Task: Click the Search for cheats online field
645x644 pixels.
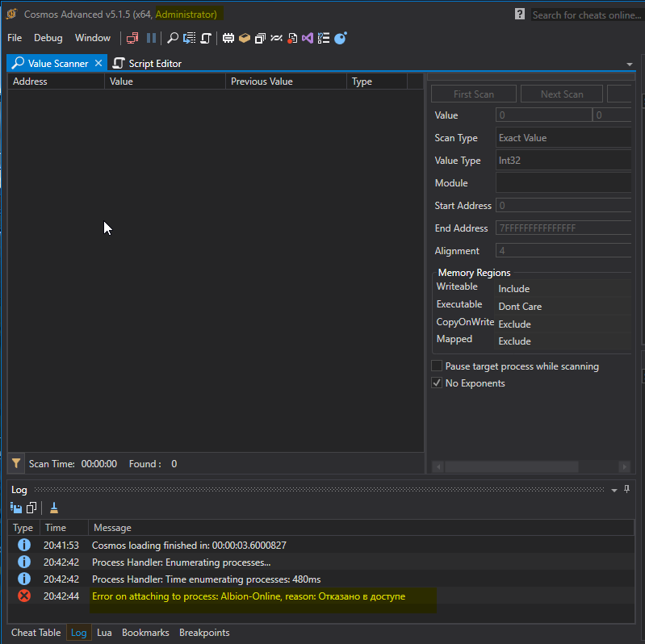Action: click(587, 15)
